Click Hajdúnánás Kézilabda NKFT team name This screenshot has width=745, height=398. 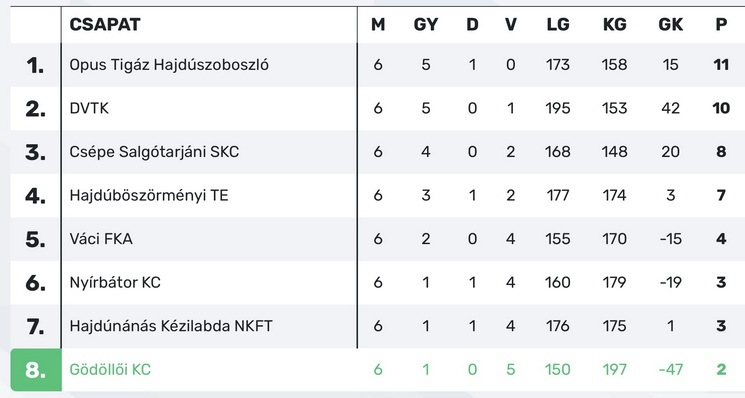click(x=171, y=326)
